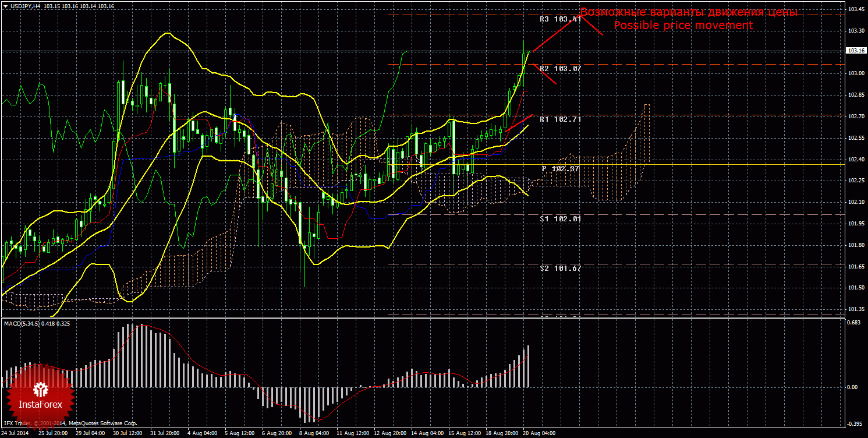Select the R2 103.07 resistance label
This screenshot has width=868, height=438.
tap(560, 69)
